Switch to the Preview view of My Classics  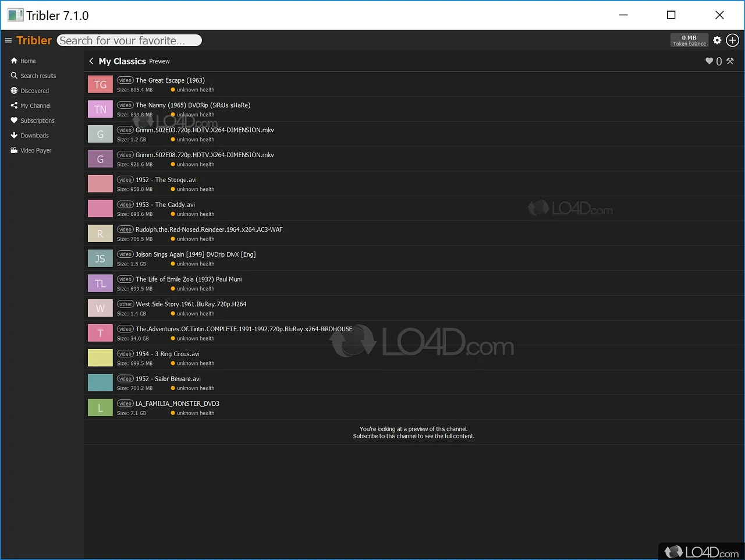(159, 61)
